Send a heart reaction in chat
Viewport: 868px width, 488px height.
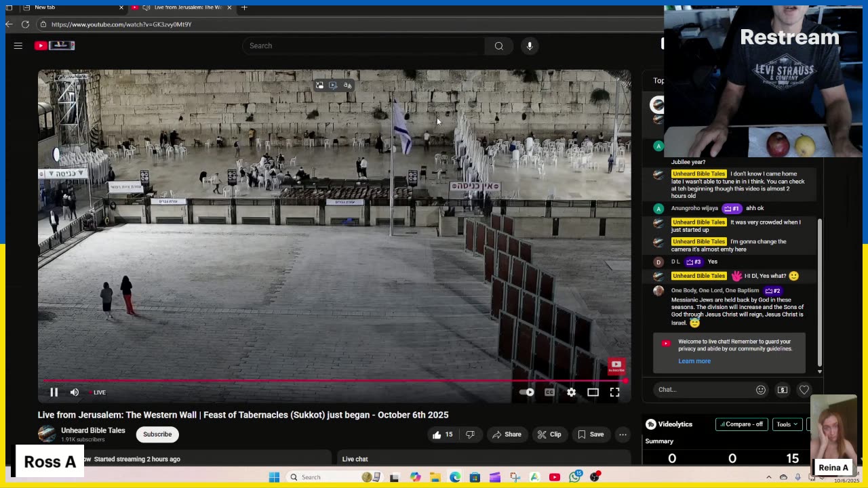coord(804,390)
